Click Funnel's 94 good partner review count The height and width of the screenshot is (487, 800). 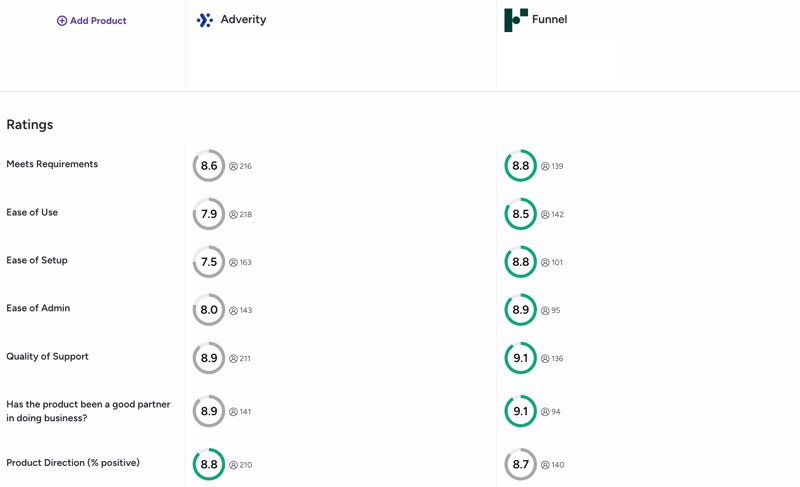click(556, 412)
